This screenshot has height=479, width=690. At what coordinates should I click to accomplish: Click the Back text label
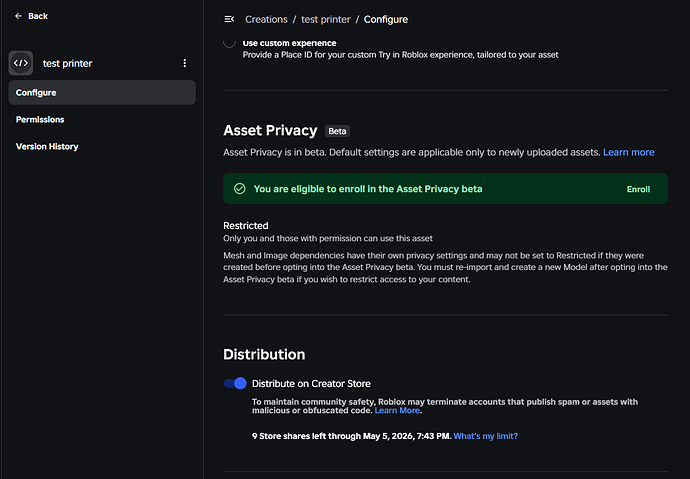tap(38, 17)
